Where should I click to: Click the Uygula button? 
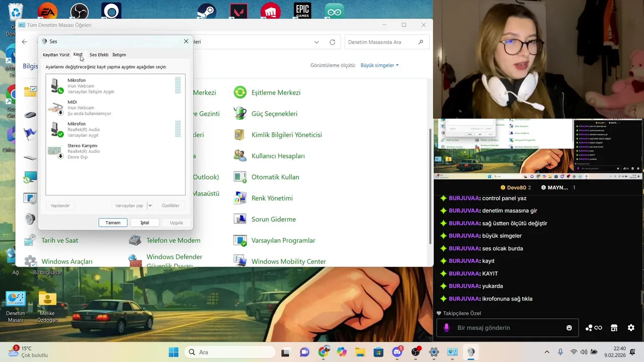point(176,223)
